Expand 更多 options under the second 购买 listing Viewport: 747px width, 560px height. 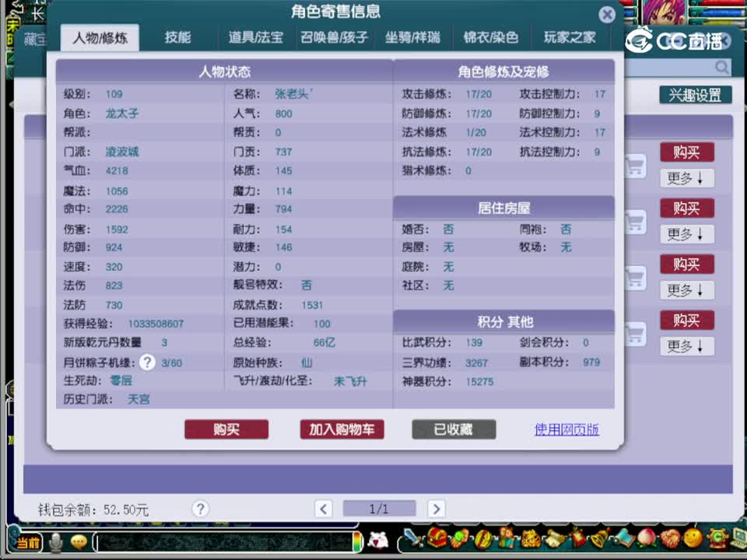686,234
